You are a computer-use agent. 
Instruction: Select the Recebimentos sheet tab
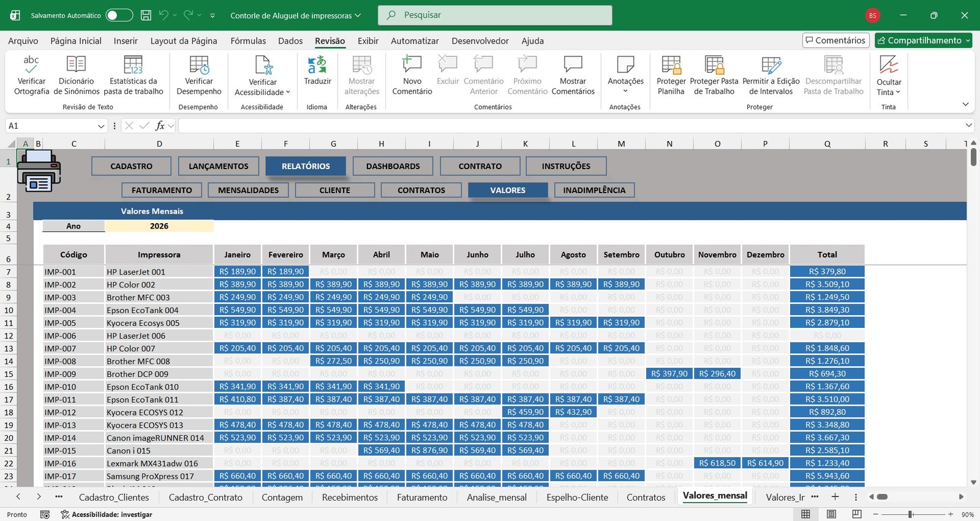[x=350, y=498]
